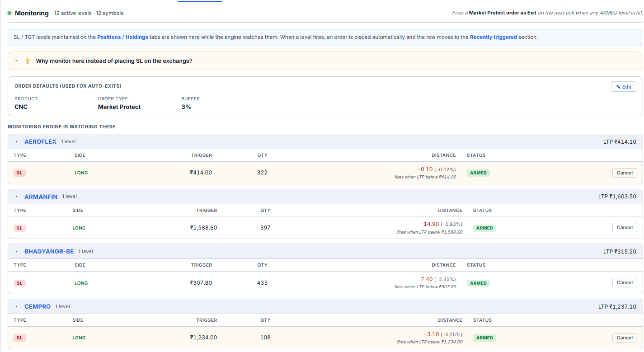Click the CEMPRO quantity 108

(265, 338)
